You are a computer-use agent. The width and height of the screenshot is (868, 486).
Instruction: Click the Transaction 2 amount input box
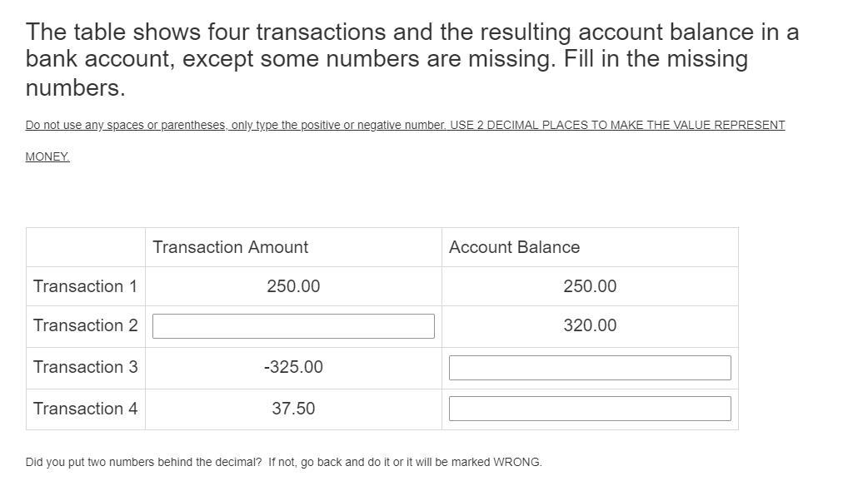tap(293, 326)
